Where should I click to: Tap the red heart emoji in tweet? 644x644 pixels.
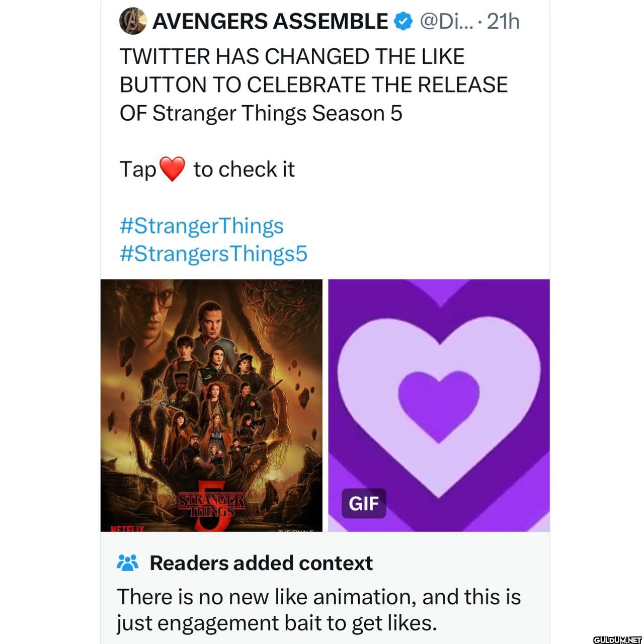[x=172, y=169]
